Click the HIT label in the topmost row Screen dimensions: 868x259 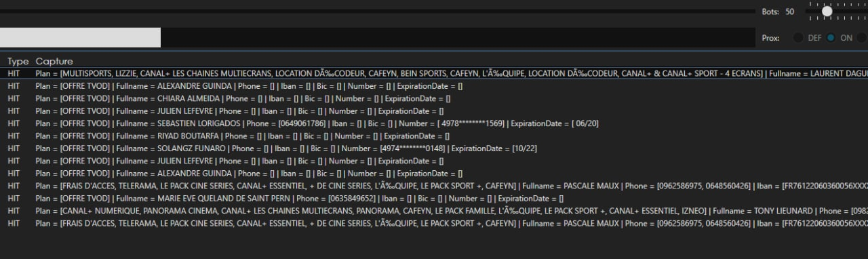click(x=14, y=73)
